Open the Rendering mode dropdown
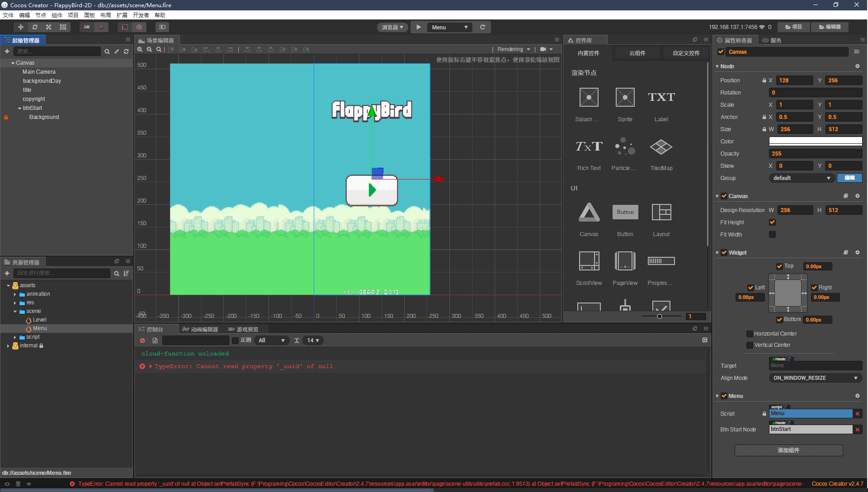The width and height of the screenshot is (868, 492). [514, 49]
